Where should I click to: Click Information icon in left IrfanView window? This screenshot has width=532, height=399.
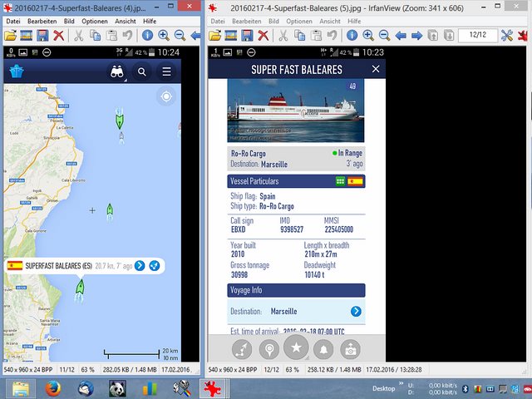pos(147,35)
